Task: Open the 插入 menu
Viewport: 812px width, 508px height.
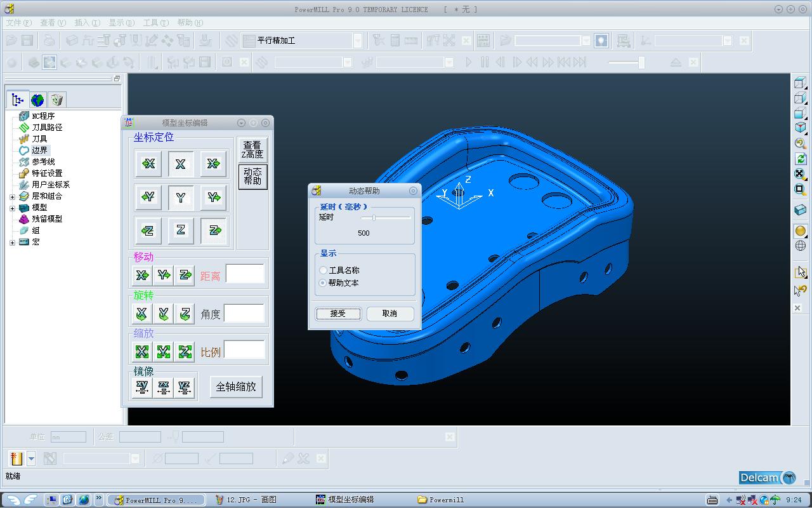Action: click(88, 23)
